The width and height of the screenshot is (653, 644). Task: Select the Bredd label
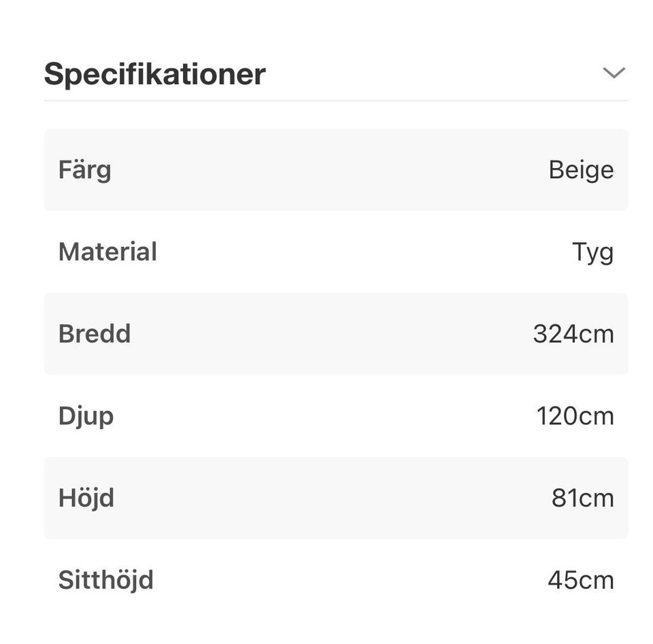coord(94,334)
